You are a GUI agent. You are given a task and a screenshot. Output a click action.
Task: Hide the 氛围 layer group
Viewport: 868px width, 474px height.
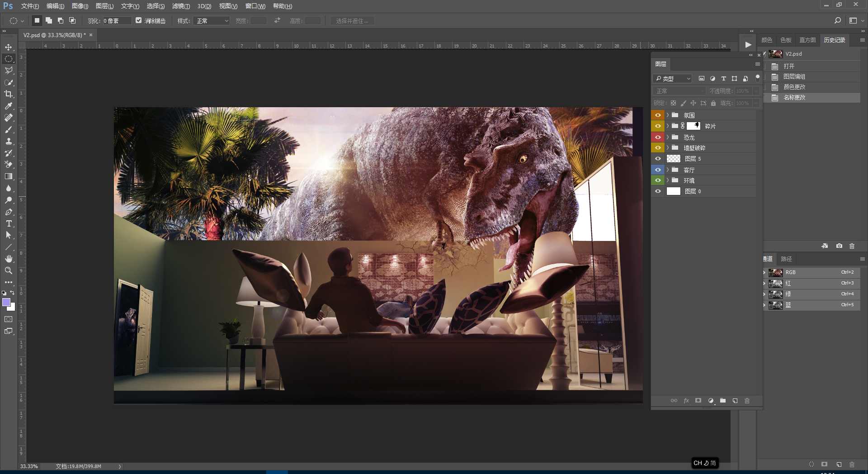pos(658,115)
